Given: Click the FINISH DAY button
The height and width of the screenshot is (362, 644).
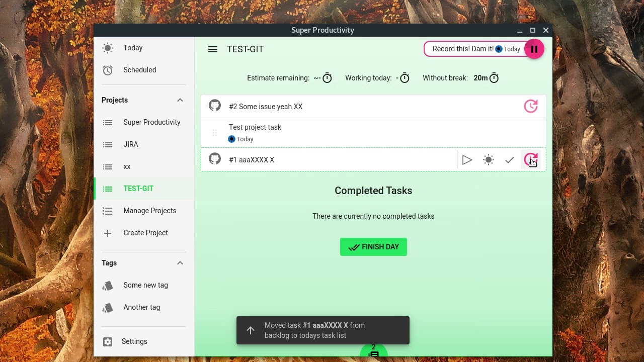Looking at the screenshot, I should (373, 247).
